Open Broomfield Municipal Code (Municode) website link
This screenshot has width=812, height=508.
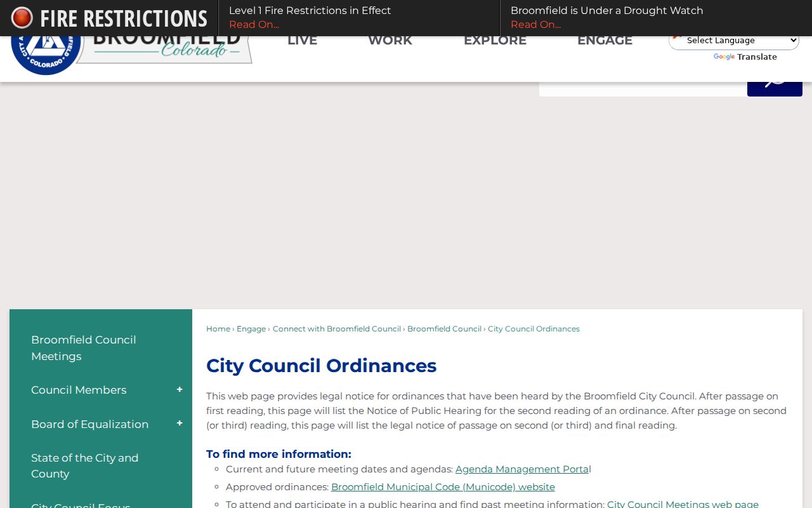coord(443,487)
